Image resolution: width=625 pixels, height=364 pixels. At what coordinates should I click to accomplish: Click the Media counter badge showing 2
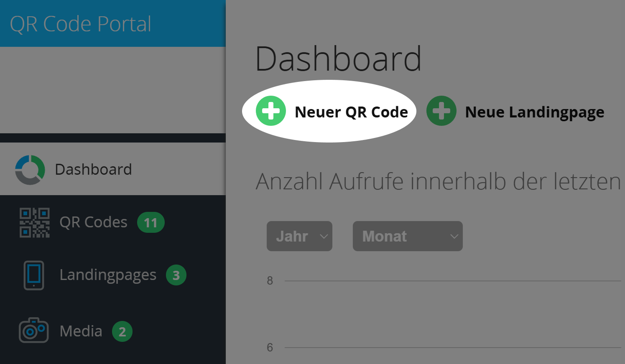coord(122,331)
